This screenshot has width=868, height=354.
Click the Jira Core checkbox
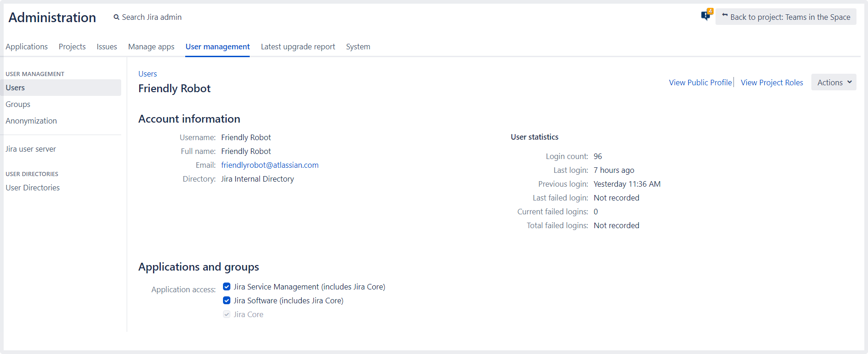(227, 314)
